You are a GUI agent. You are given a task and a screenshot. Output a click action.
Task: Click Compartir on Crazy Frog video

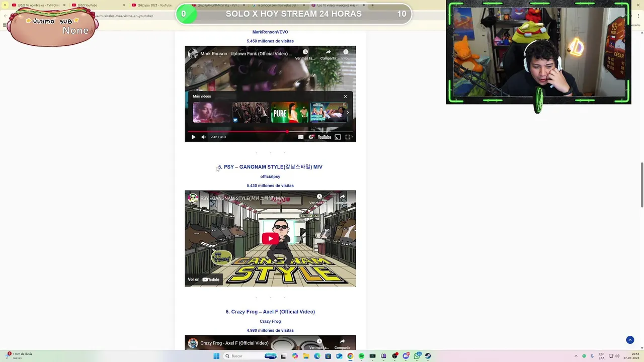342,344
